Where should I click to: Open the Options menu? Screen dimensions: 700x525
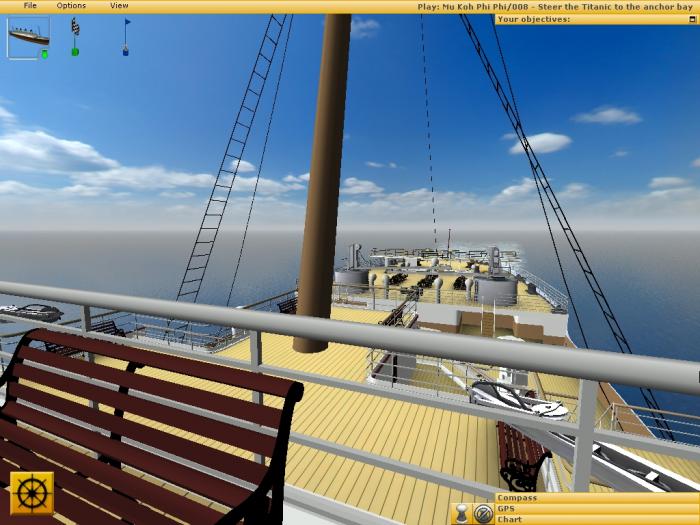point(71,6)
